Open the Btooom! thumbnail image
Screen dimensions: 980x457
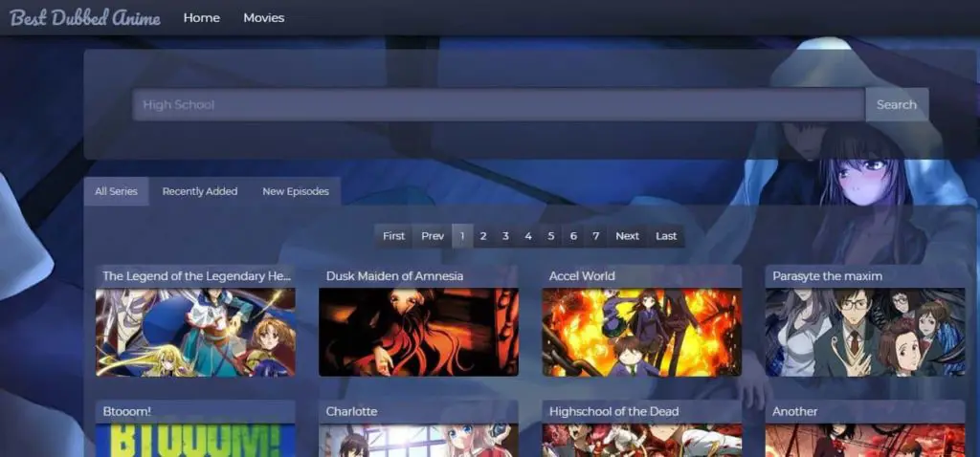(x=195, y=440)
